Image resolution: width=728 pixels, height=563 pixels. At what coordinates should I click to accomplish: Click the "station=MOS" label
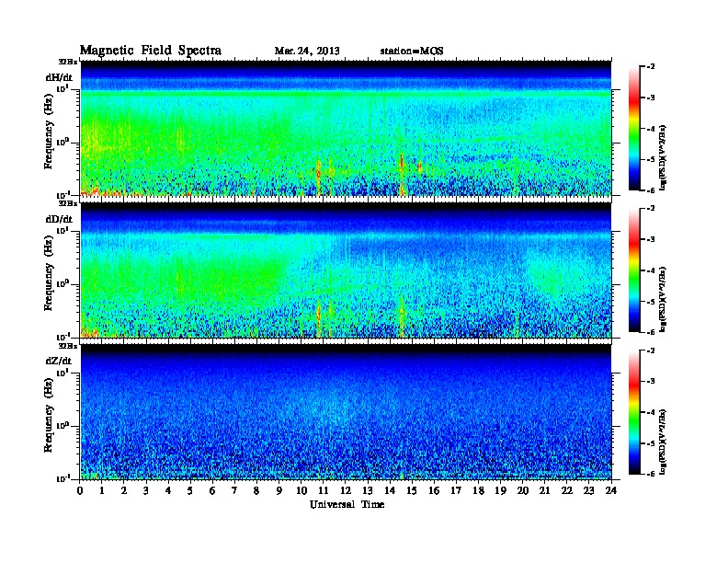pyautogui.click(x=412, y=51)
